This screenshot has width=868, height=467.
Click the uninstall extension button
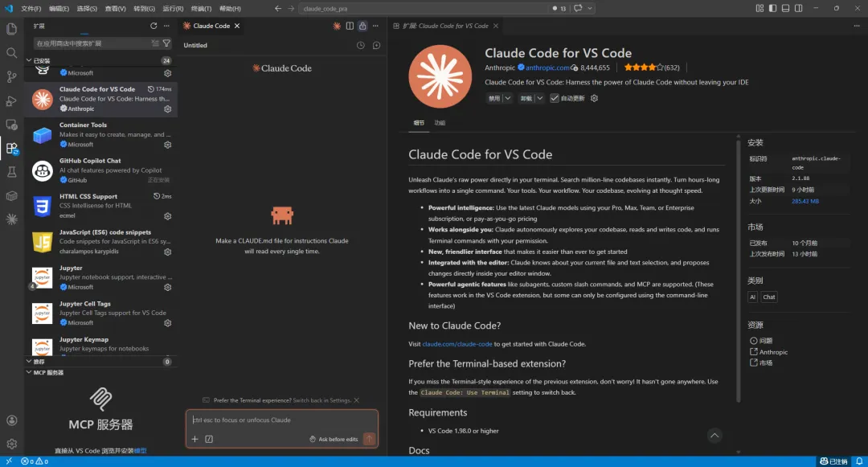pyautogui.click(x=526, y=99)
